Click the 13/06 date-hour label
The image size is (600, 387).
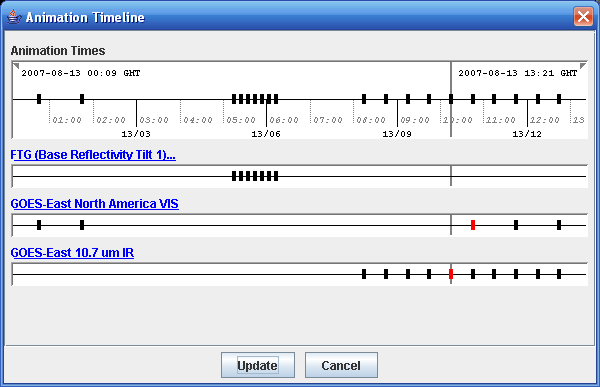coord(266,134)
